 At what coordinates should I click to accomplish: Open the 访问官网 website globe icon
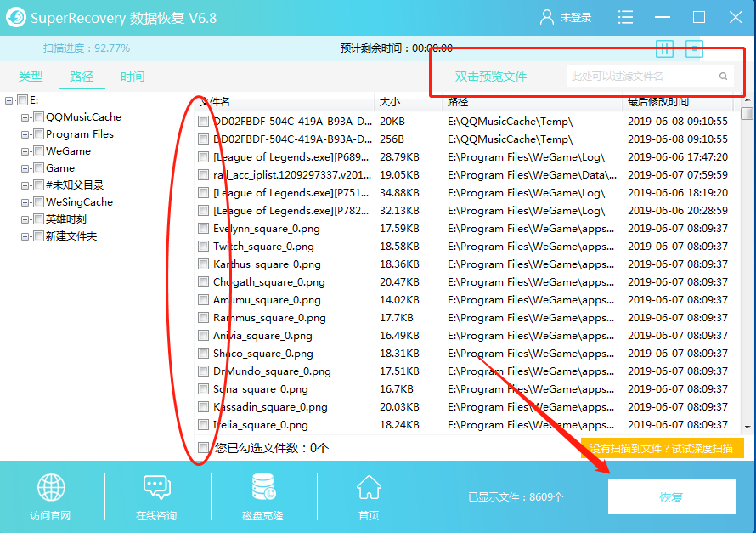tap(50, 487)
